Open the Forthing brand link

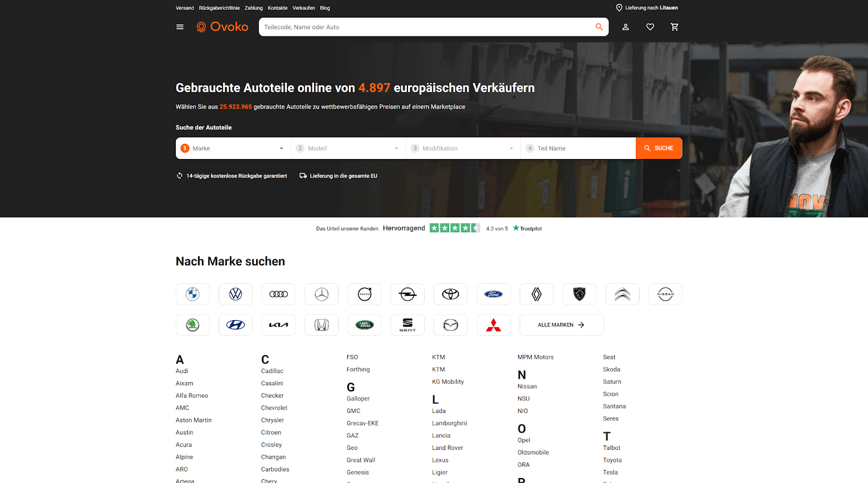(x=358, y=370)
